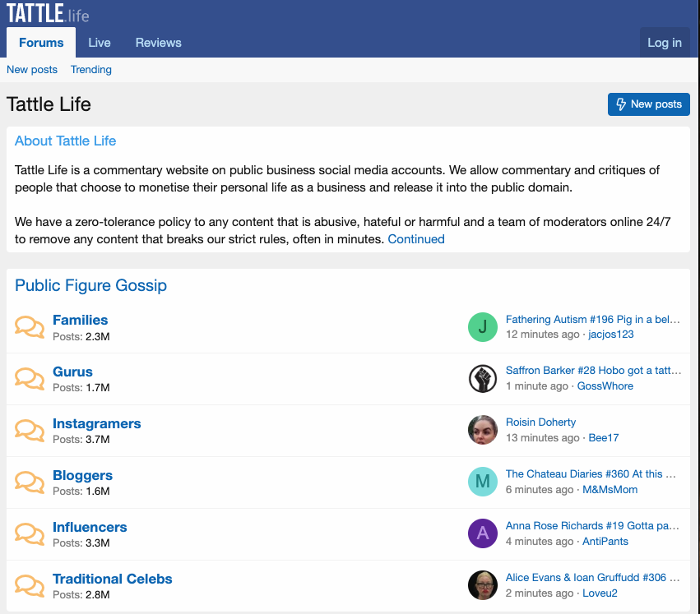Screen dimensions: 700x614
Task: Click the '6 minutes ago' timestamp
Action: pyautogui.click(x=540, y=490)
